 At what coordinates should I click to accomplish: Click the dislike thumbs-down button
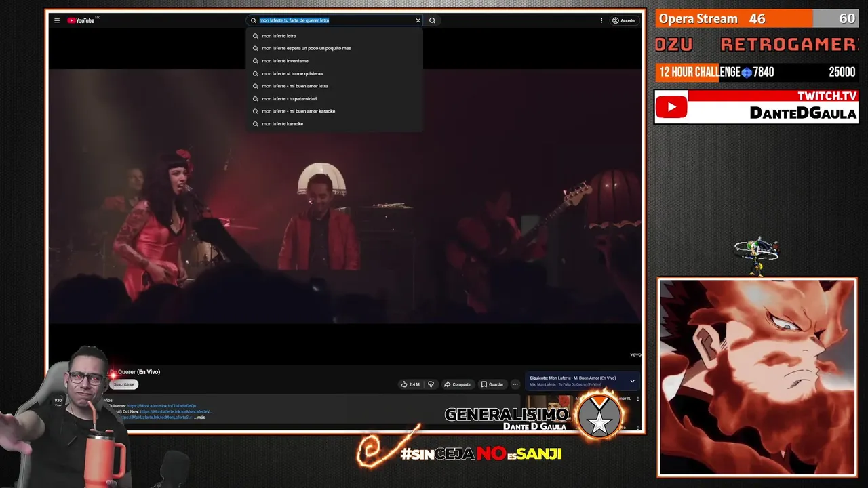[431, 384]
